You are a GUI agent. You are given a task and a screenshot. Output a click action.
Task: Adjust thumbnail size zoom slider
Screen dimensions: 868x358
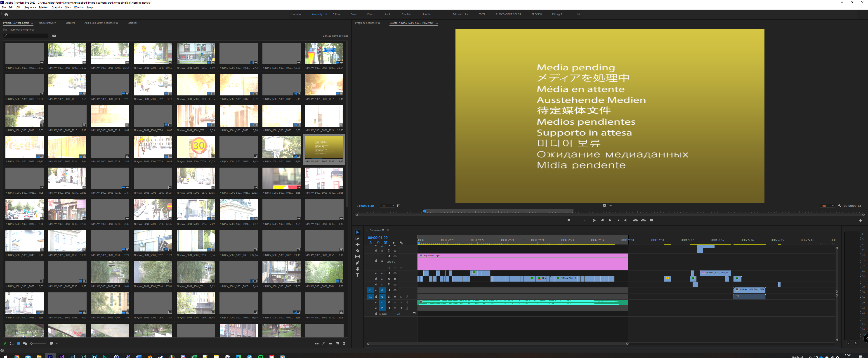(38, 344)
